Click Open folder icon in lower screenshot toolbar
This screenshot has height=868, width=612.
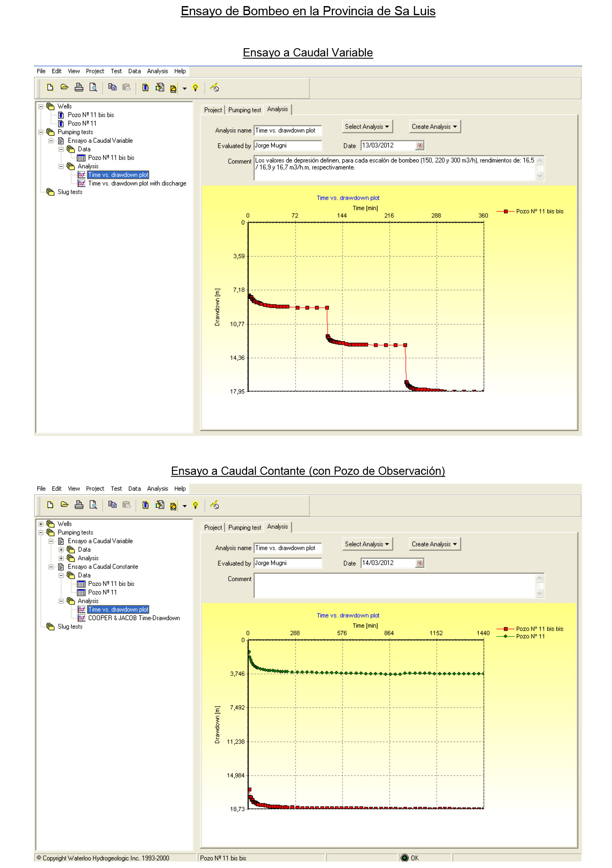click(64, 505)
